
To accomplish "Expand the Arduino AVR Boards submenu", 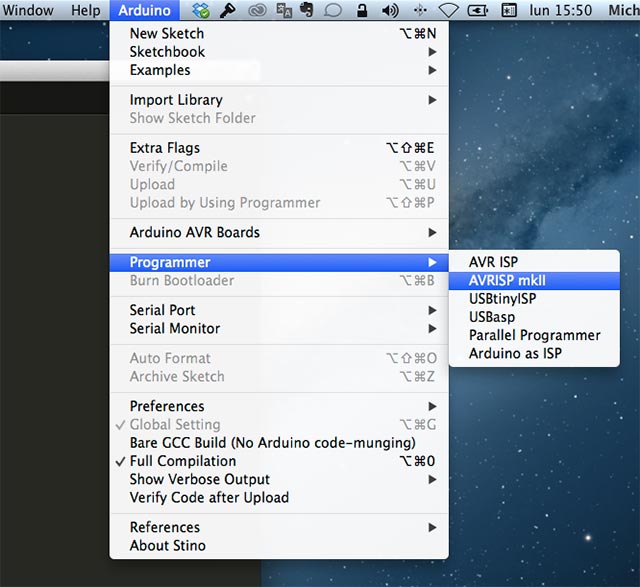I will coord(194,232).
